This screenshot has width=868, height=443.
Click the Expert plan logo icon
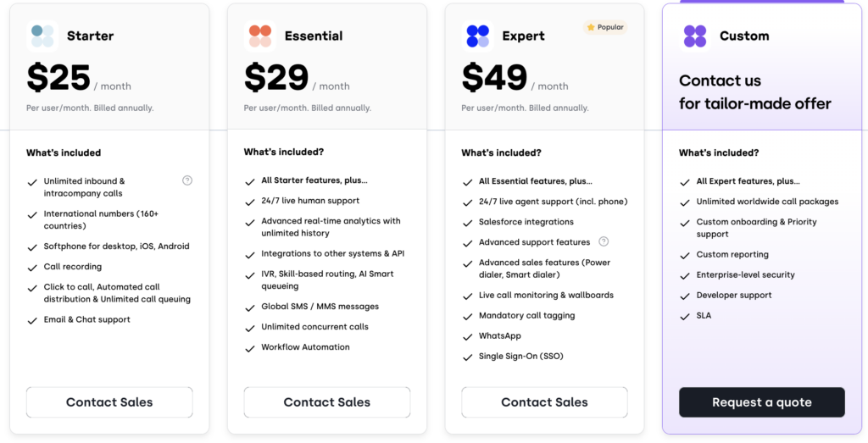click(478, 36)
